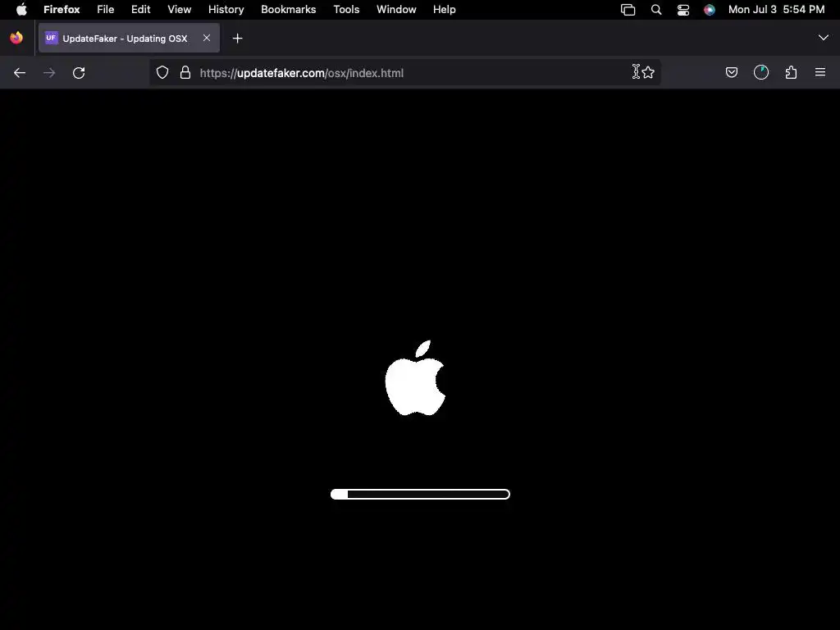Open the View menu
This screenshot has width=840, height=630.
tap(180, 10)
